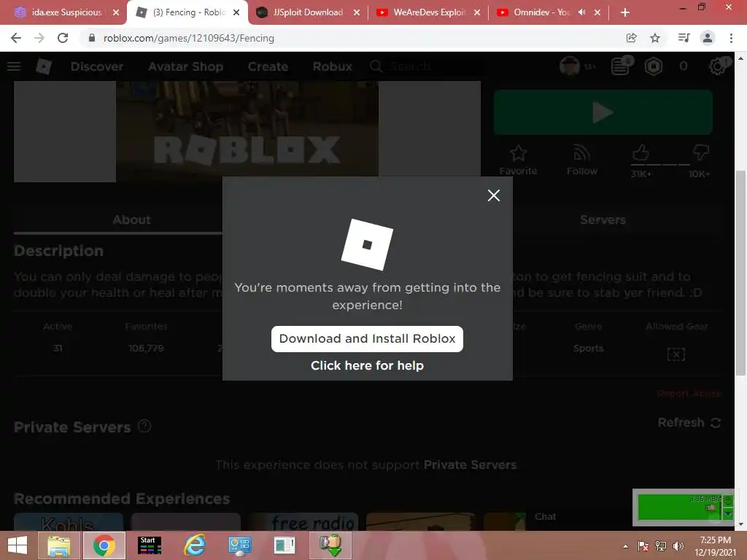Click the Sports genre link
This screenshot has height=560, width=747.
coord(589,348)
